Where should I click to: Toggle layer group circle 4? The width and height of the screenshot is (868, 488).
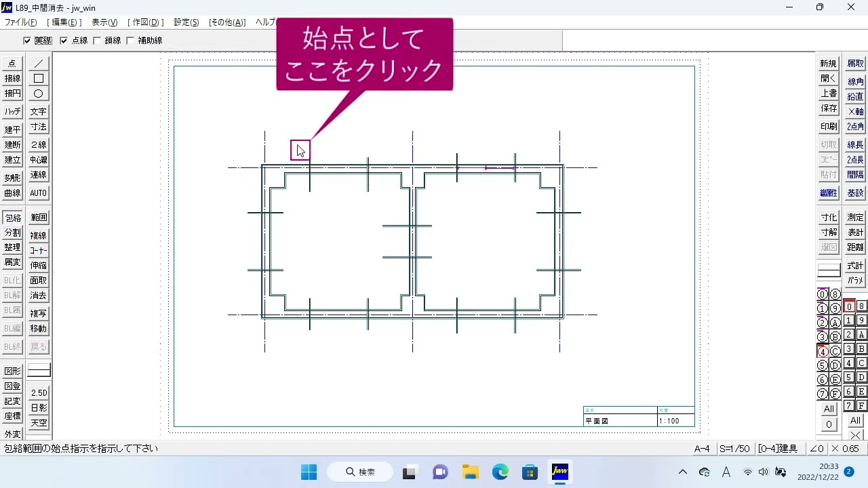822,351
